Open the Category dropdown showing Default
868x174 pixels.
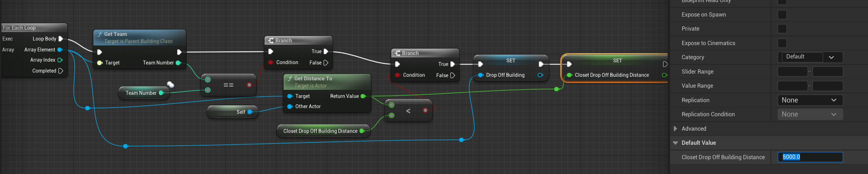click(810, 57)
